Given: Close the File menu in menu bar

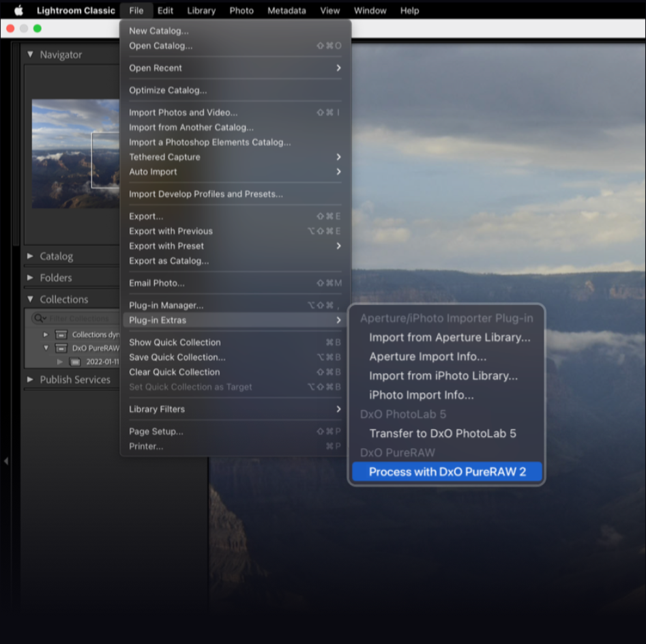Looking at the screenshot, I should pos(136,11).
